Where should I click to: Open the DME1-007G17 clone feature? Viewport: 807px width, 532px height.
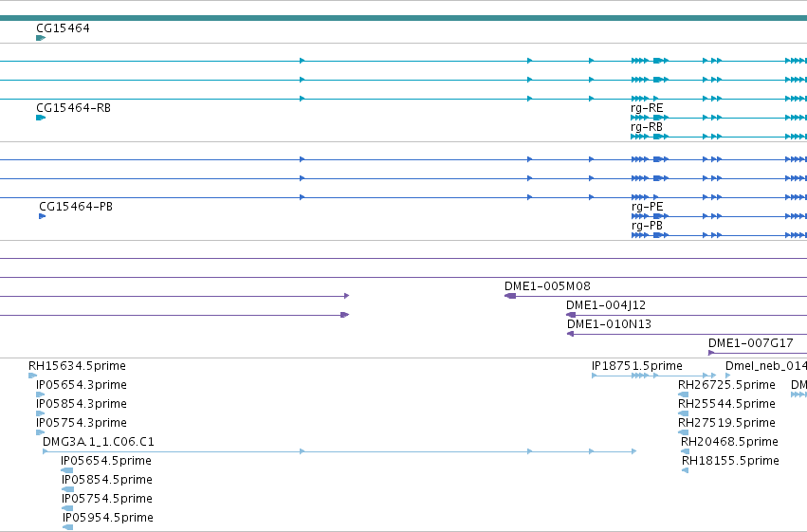(x=750, y=343)
